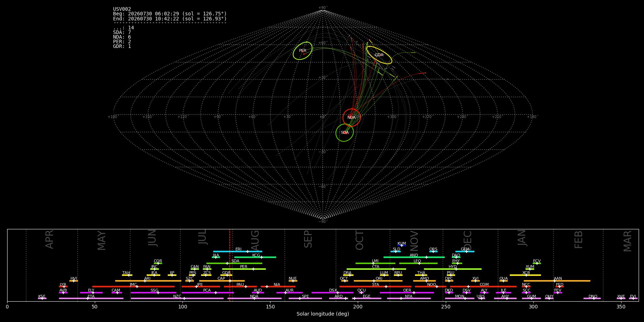
Task: Select the Beg: 20260730 06:02:29 line
Action: [x=170, y=14]
